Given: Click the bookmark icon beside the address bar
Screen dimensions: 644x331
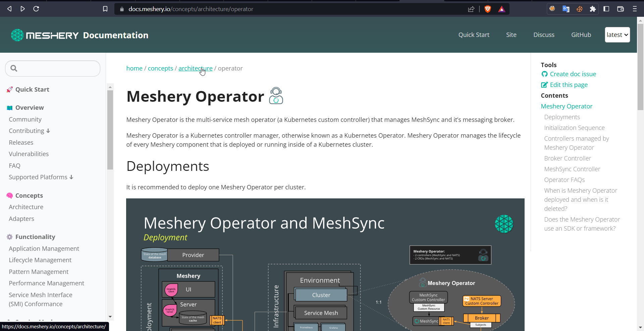Looking at the screenshot, I should (x=105, y=9).
